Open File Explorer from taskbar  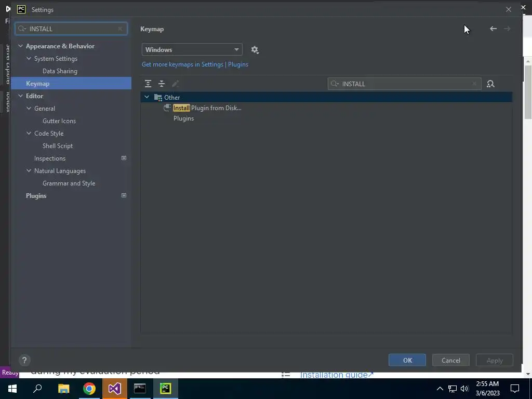coord(63,389)
